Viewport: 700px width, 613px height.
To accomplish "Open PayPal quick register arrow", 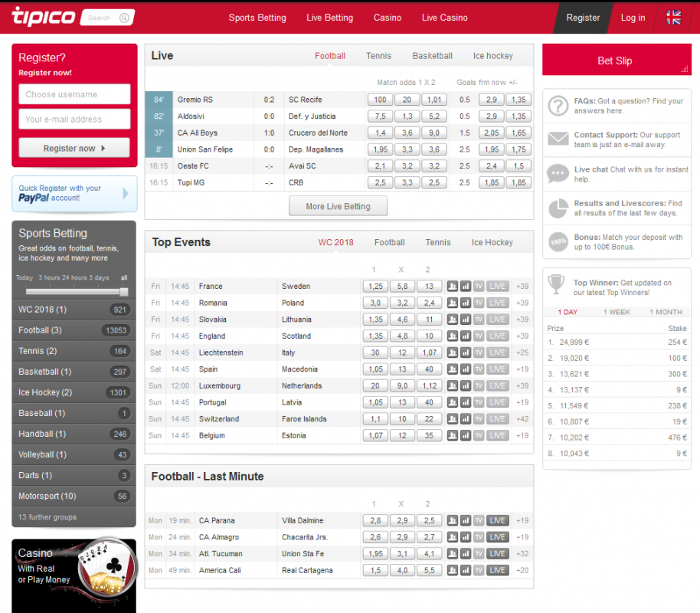I will click(x=126, y=193).
